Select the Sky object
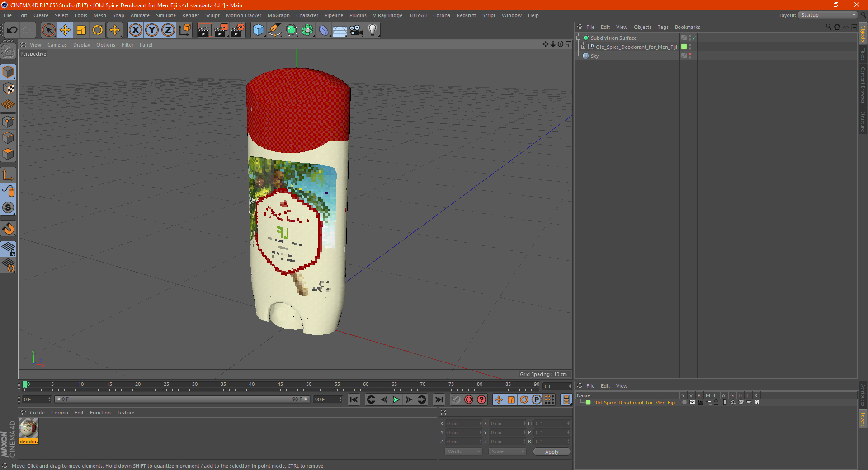 pos(594,56)
